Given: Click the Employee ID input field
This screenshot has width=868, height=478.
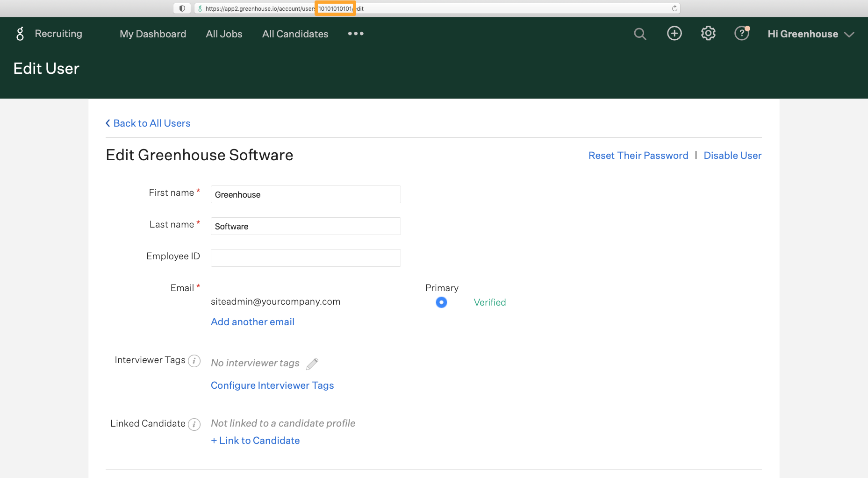Looking at the screenshot, I should 306,258.
